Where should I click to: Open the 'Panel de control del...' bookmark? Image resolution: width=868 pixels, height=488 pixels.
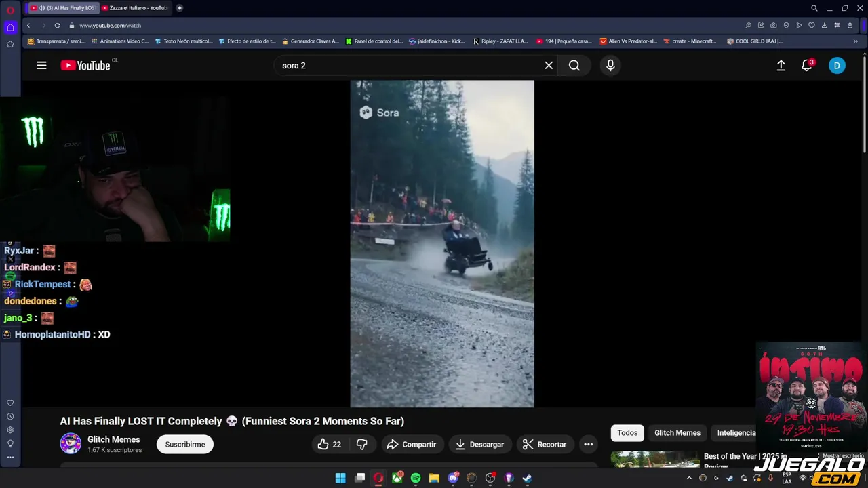374,41
